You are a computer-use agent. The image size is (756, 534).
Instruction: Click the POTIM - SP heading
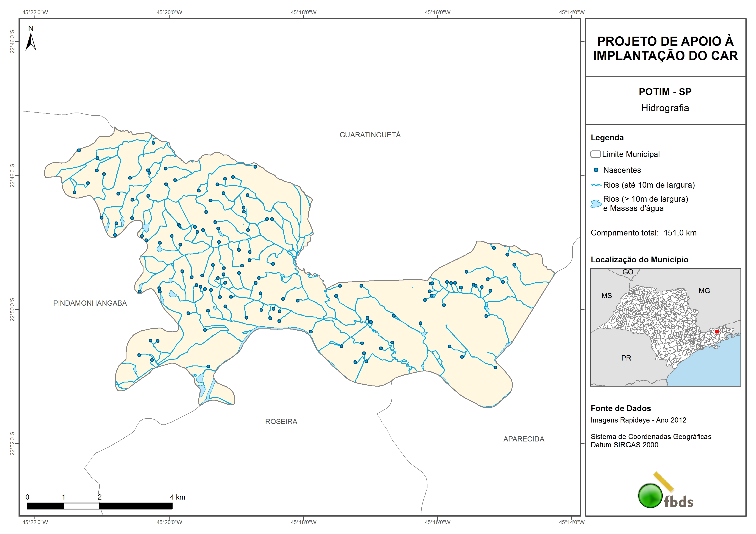coord(665,92)
